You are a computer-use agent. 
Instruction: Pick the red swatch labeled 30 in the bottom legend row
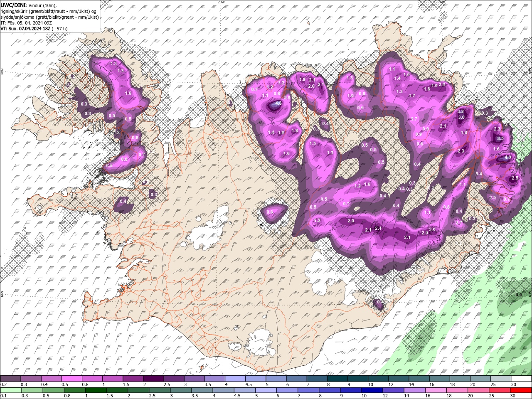click(521, 390)
